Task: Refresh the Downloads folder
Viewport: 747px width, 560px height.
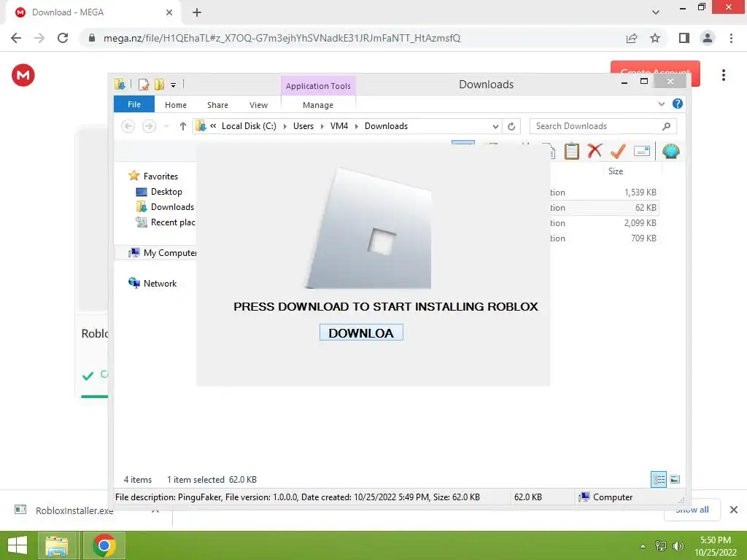Action: [x=511, y=126]
